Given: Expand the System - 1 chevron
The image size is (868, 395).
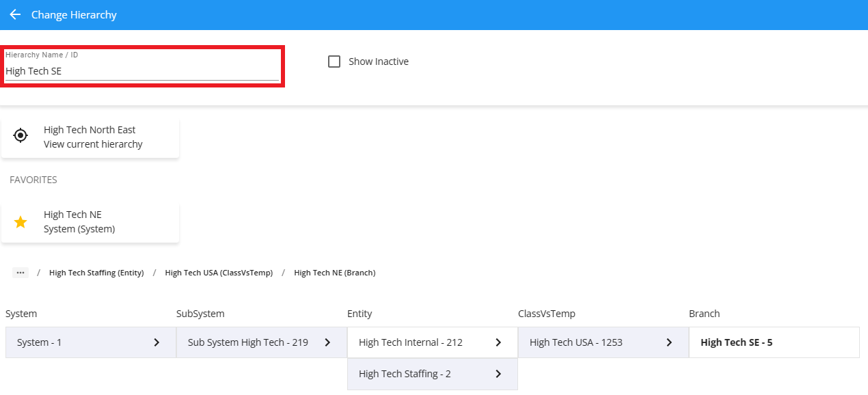Looking at the screenshot, I should click(x=157, y=342).
